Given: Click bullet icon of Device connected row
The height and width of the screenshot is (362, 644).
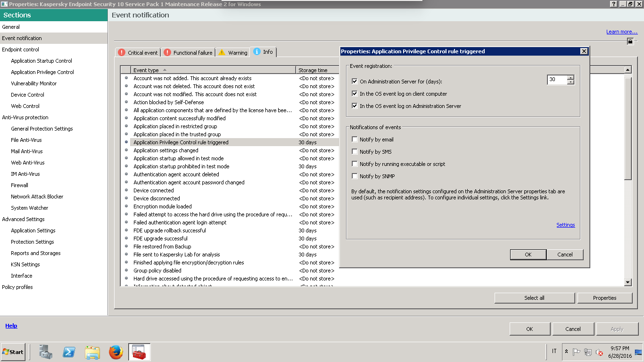Looking at the screenshot, I should 126,190.
